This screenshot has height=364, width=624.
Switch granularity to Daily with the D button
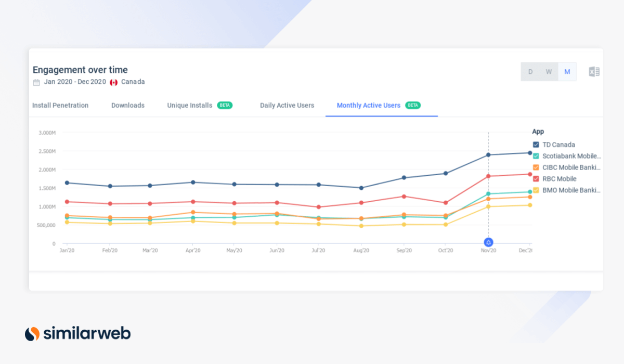click(530, 71)
